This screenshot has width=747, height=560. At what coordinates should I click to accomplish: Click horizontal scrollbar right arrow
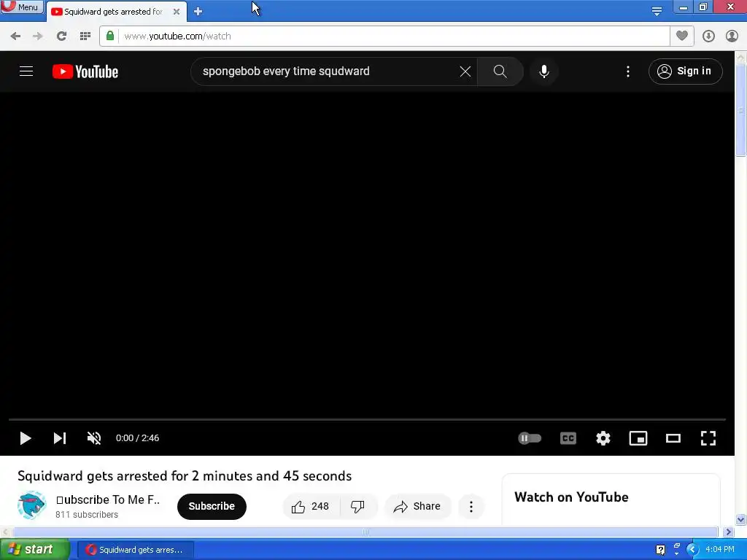[728, 532]
